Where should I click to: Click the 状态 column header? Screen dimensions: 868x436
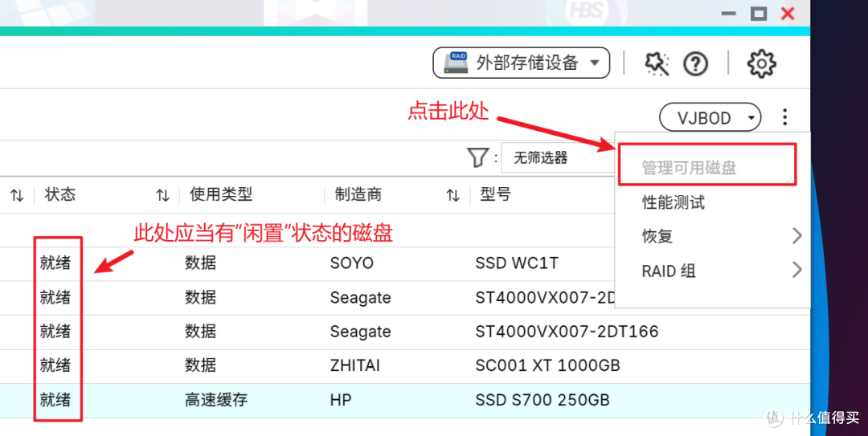click(x=60, y=194)
